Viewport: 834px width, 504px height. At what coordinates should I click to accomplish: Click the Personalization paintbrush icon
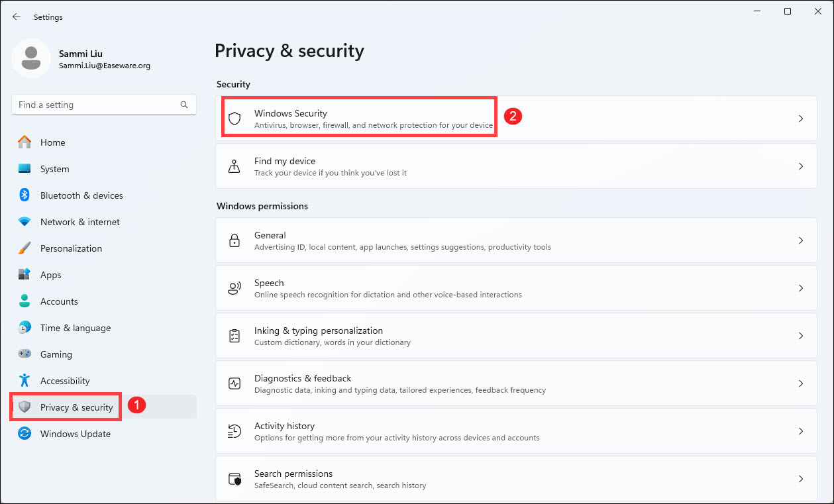(x=25, y=248)
